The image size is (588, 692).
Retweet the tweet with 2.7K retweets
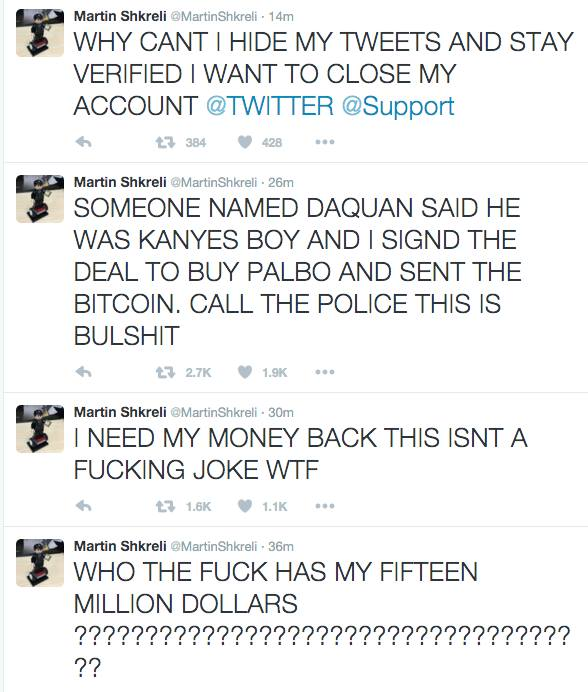(x=166, y=372)
